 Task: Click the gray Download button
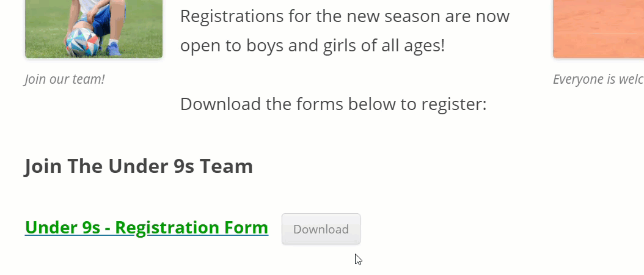pos(321,229)
